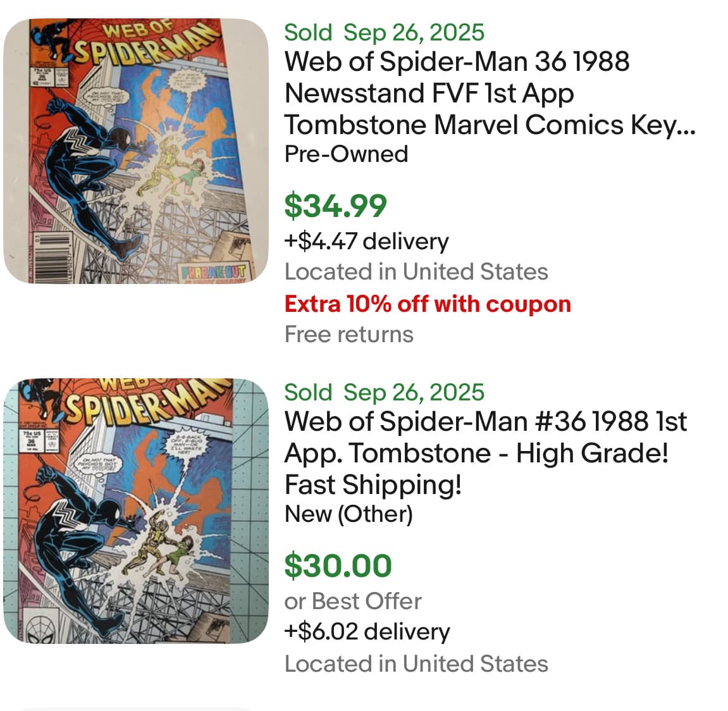Screen dimensions: 728x711
Task: Select the $30.00 sold price
Action: (x=338, y=566)
